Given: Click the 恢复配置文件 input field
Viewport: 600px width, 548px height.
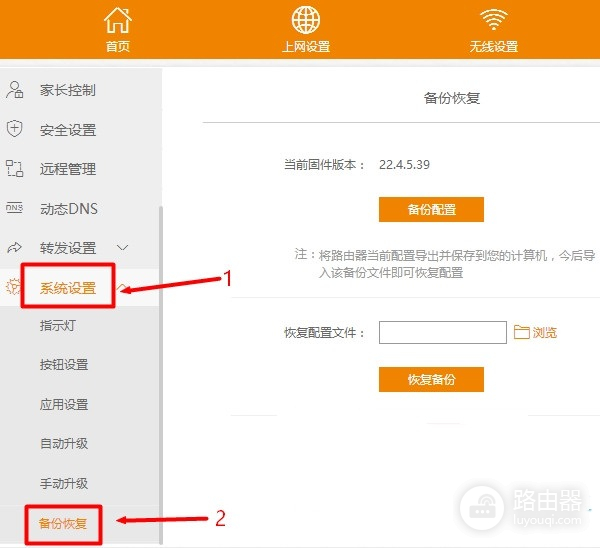Looking at the screenshot, I should click(443, 332).
